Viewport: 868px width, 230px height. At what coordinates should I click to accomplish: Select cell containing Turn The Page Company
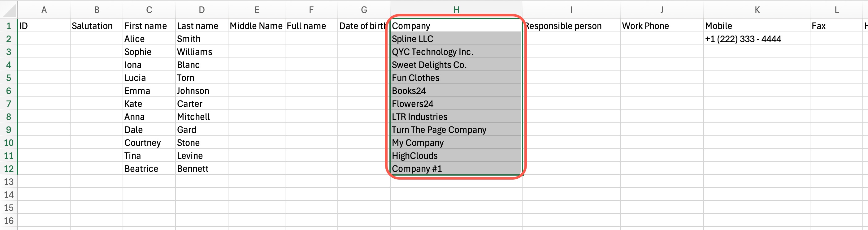pyautogui.click(x=456, y=130)
